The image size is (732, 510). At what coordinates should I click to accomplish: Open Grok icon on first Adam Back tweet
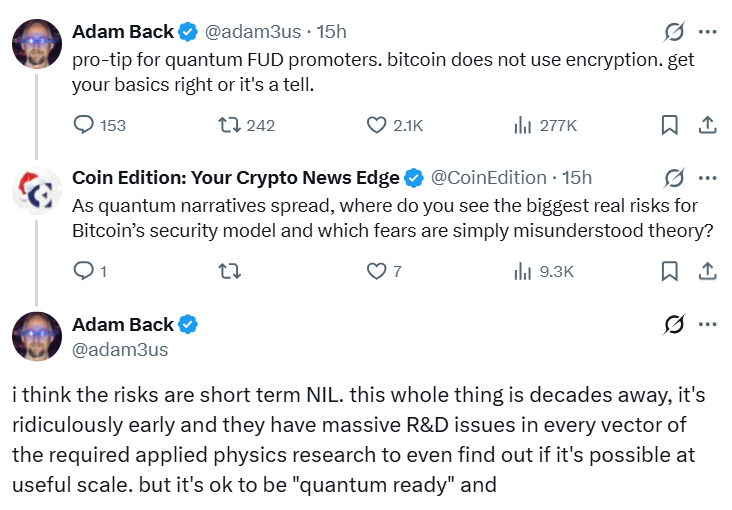pyautogui.click(x=674, y=32)
